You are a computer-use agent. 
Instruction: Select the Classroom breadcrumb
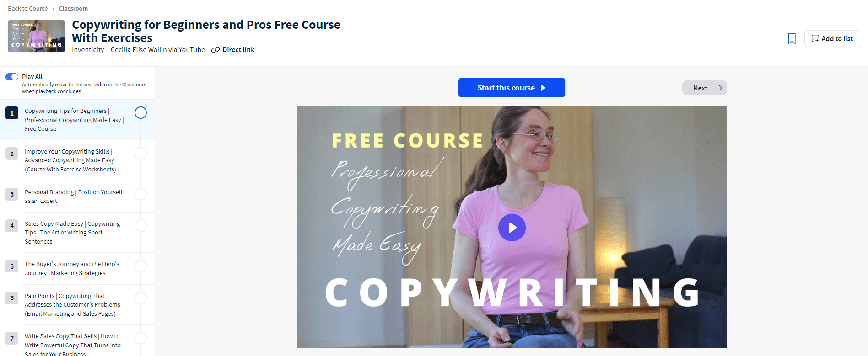[73, 8]
